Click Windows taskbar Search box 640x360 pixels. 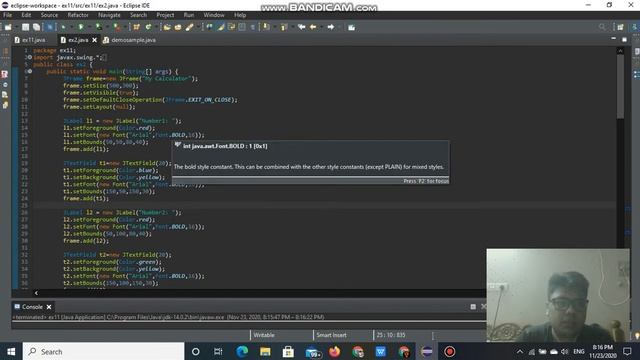[103, 351]
